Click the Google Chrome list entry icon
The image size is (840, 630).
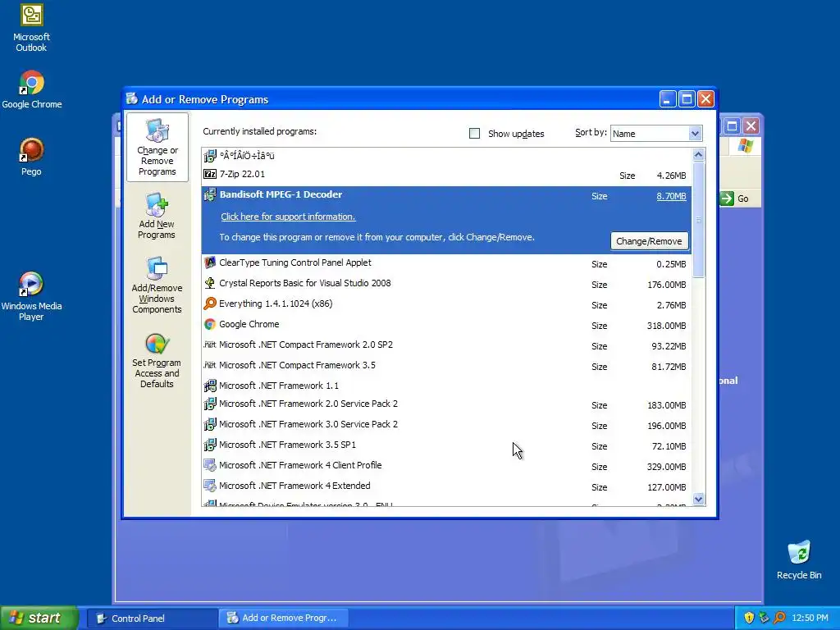tap(210, 324)
